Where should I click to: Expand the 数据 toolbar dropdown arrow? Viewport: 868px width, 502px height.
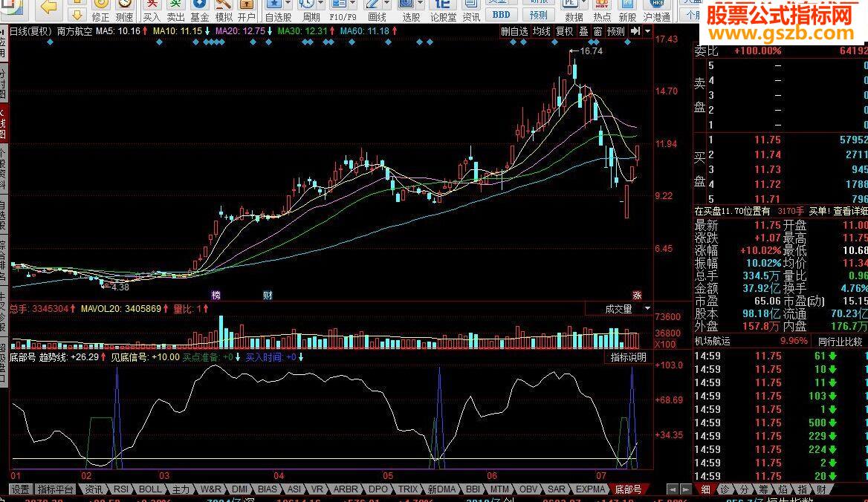pos(583,4)
